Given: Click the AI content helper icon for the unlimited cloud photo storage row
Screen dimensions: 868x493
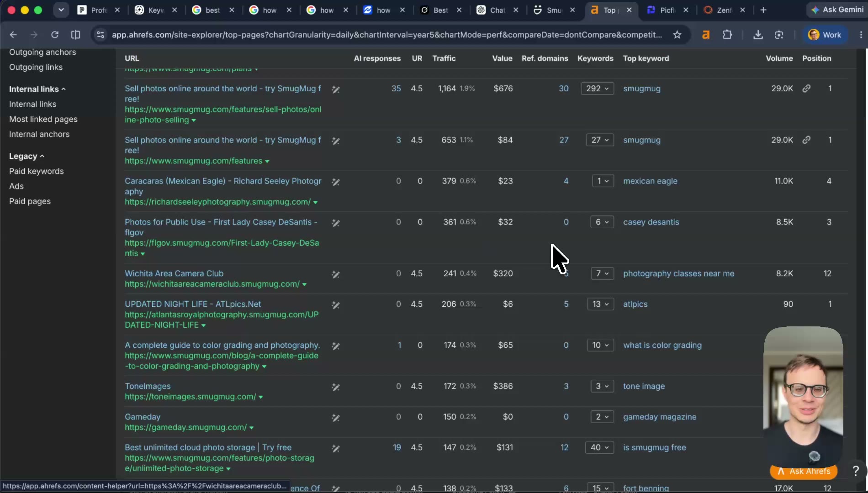Looking at the screenshot, I should 335,448.
